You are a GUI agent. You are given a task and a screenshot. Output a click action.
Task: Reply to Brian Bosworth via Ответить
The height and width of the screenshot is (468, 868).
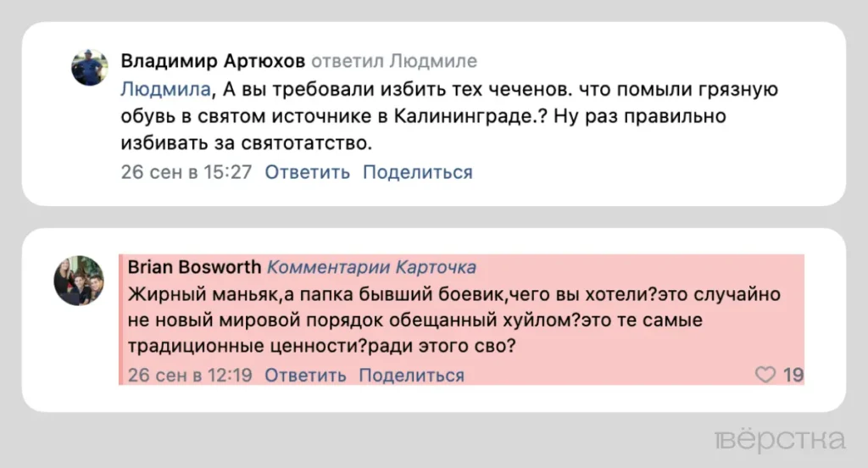click(x=305, y=375)
